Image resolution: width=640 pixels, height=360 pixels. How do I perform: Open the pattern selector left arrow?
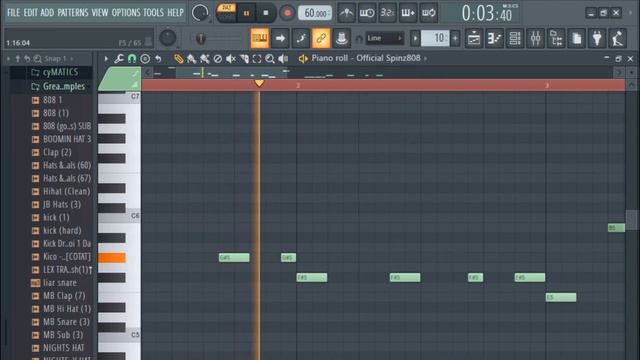click(x=415, y=38)
